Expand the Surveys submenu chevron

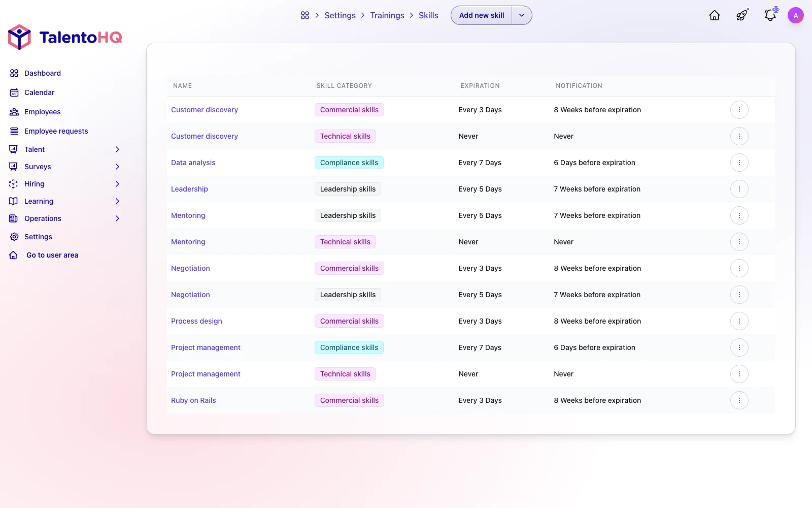[x=117, y=167]
